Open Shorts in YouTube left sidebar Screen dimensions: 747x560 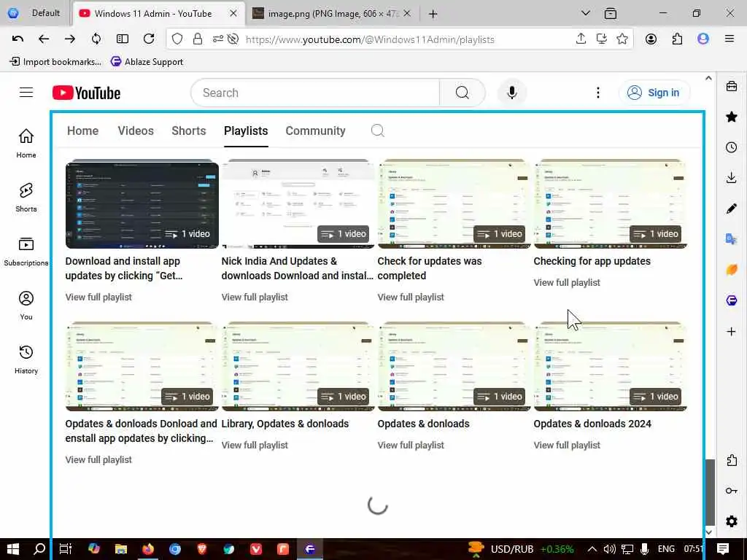[26, 197]
